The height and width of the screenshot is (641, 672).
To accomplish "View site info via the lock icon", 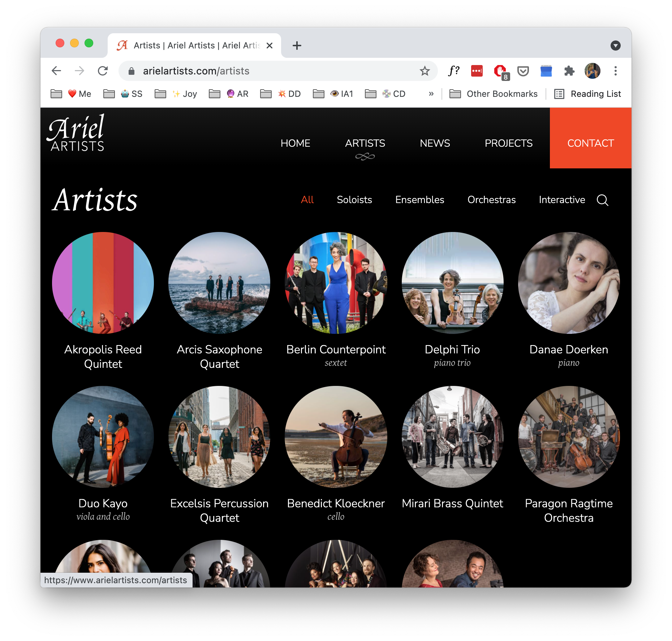I will point(132,71).
